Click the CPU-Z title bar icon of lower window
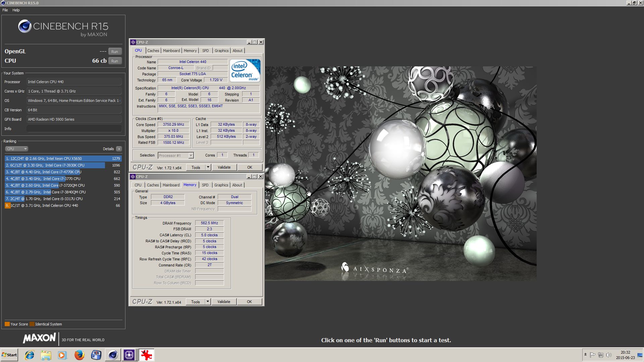 [x=133, y=177]
